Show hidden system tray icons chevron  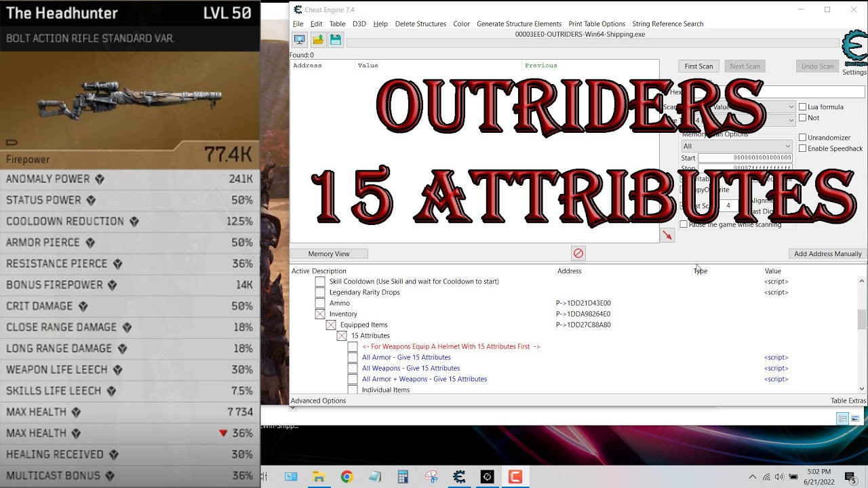point(752,476)
